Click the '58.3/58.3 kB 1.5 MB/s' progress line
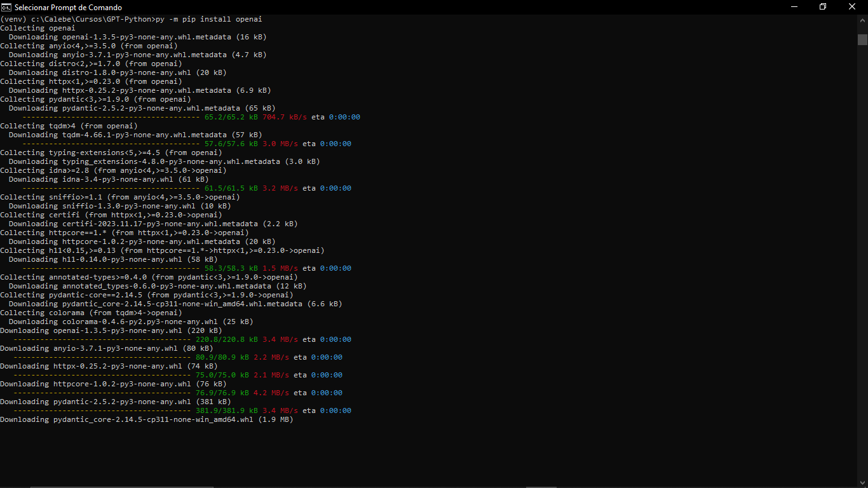The width and height of the screenshot is (868, 488). [x=187, y=268]
